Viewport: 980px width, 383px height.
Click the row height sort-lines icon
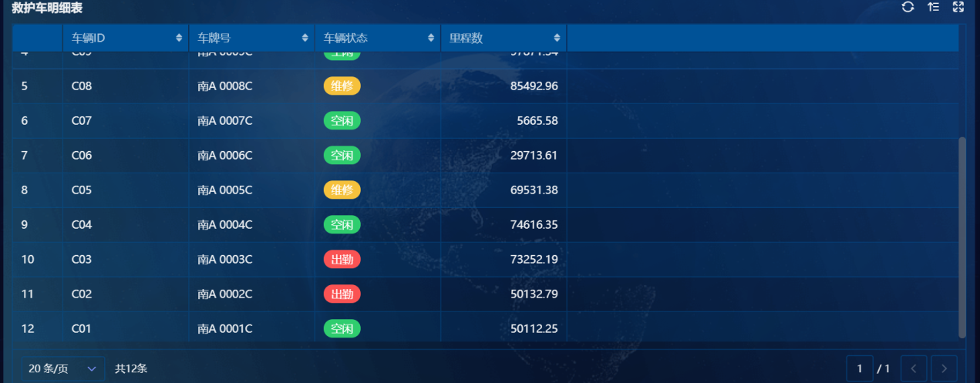tap(933, 7)
